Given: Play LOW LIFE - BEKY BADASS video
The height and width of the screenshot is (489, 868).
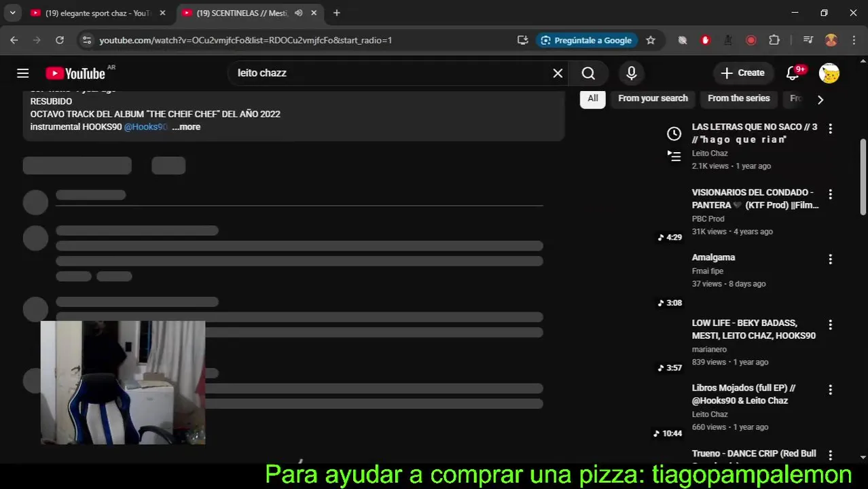Looking at the screenshot, I should tap(753, 329).
